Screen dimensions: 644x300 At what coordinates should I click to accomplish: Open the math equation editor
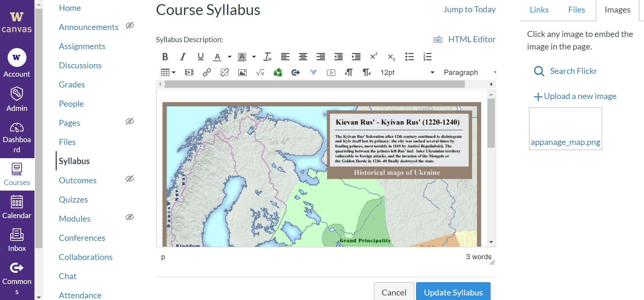point(260,72)
